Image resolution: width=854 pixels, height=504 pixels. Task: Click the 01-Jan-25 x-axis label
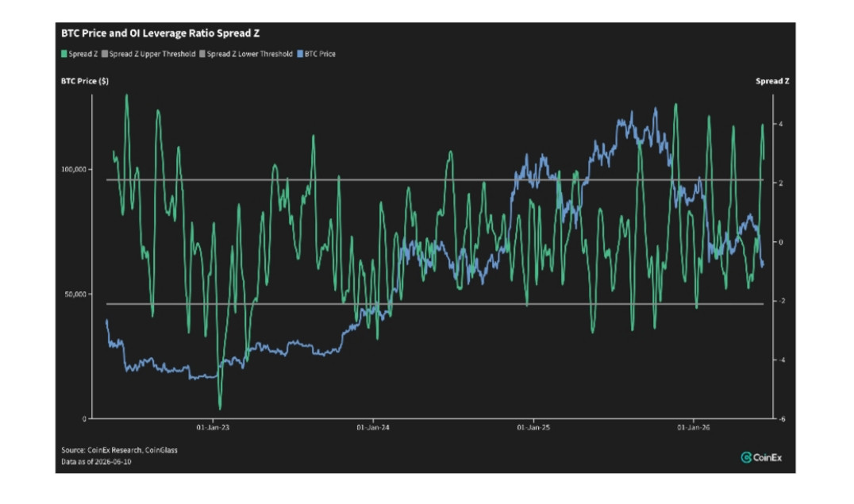coord(533,428)
